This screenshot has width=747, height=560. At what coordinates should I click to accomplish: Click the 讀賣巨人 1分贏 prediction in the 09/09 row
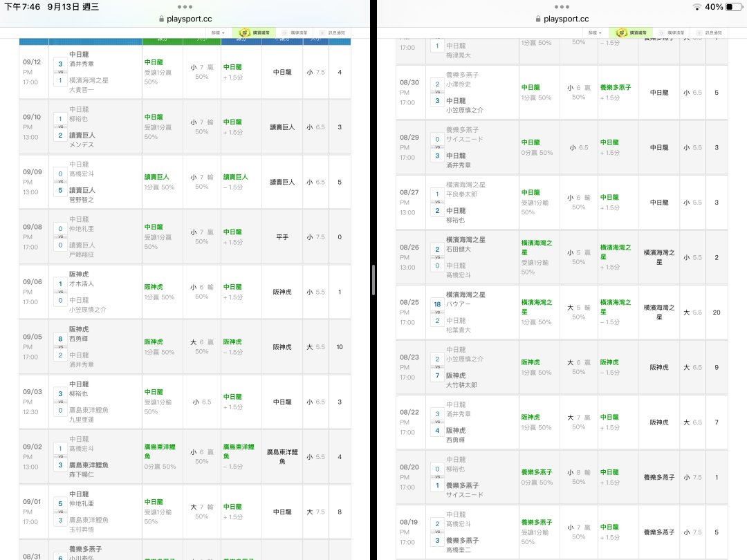point(162,182)
